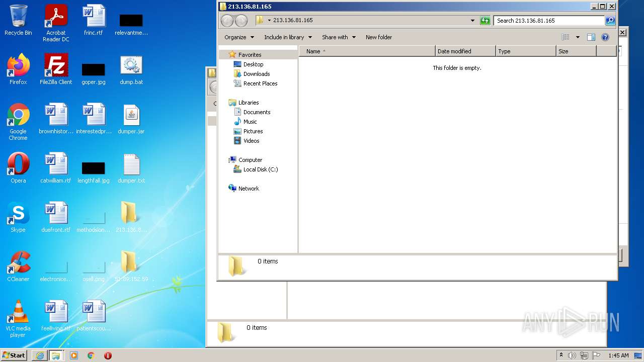Open the Recycle Bin desktop icon
644x362 pixels.
click(x=18, y=20)
